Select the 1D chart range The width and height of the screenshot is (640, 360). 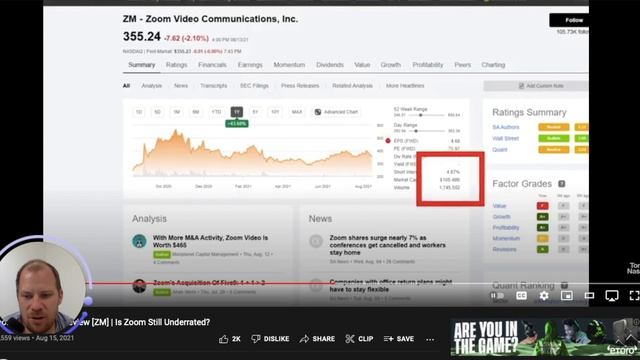[139, 112]
